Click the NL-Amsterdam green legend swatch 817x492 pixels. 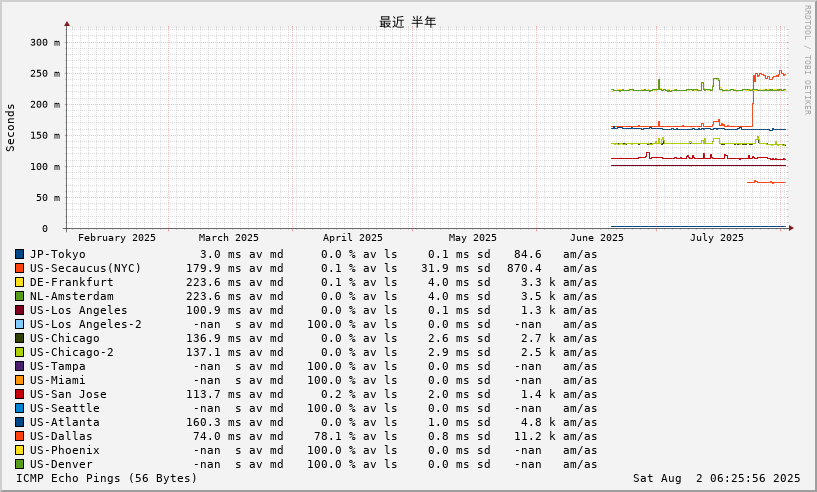tap(19, 296)
